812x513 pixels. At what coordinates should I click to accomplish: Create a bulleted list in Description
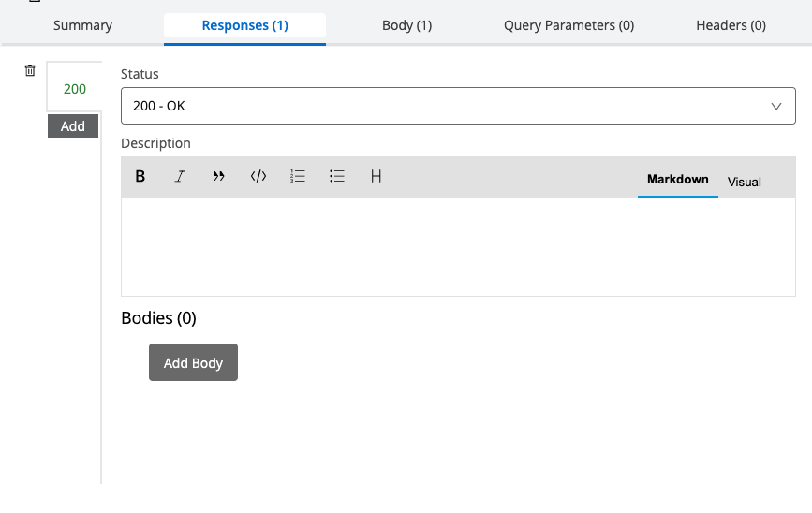337,176
